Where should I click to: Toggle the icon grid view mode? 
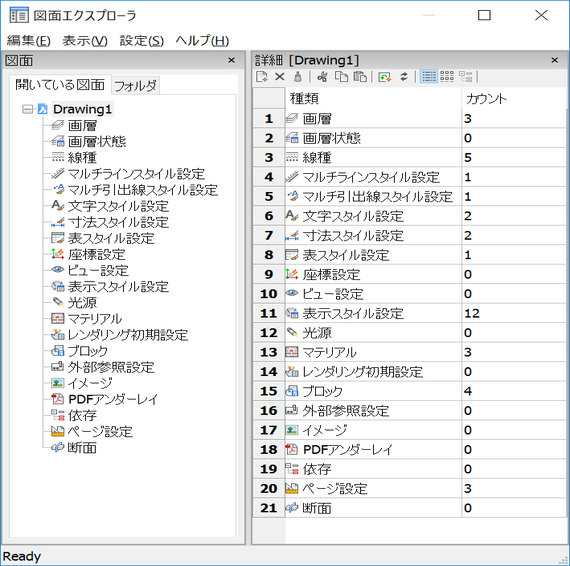(x=447, y=77)
